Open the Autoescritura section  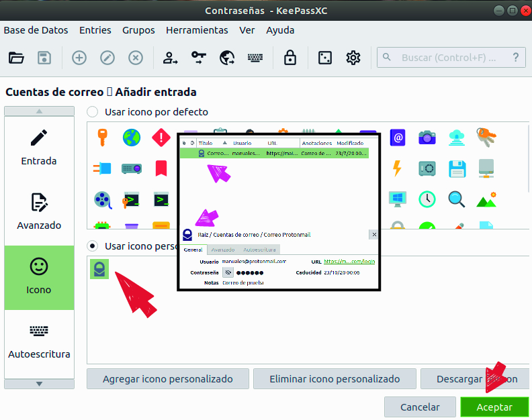click(x=39, y=342)
